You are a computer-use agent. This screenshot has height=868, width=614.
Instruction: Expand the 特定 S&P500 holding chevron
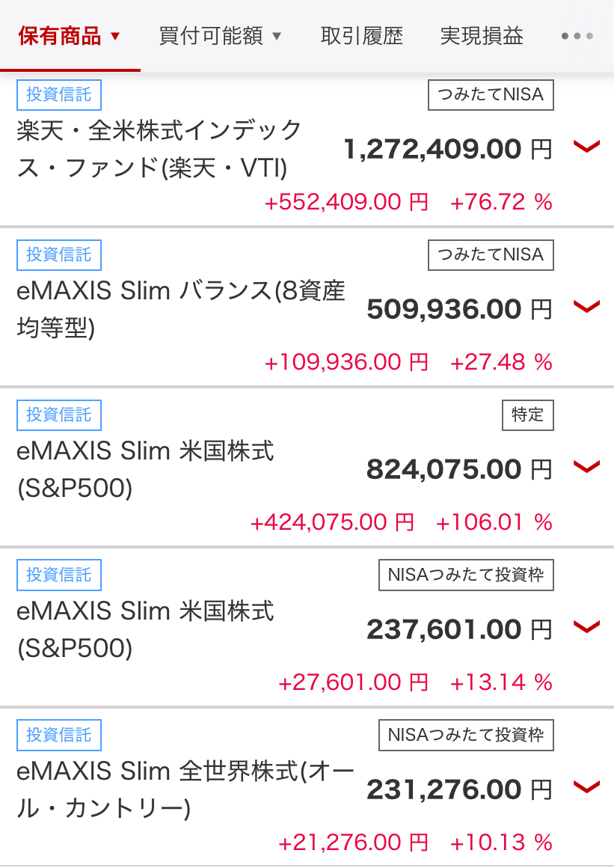[x=586, y=467]
